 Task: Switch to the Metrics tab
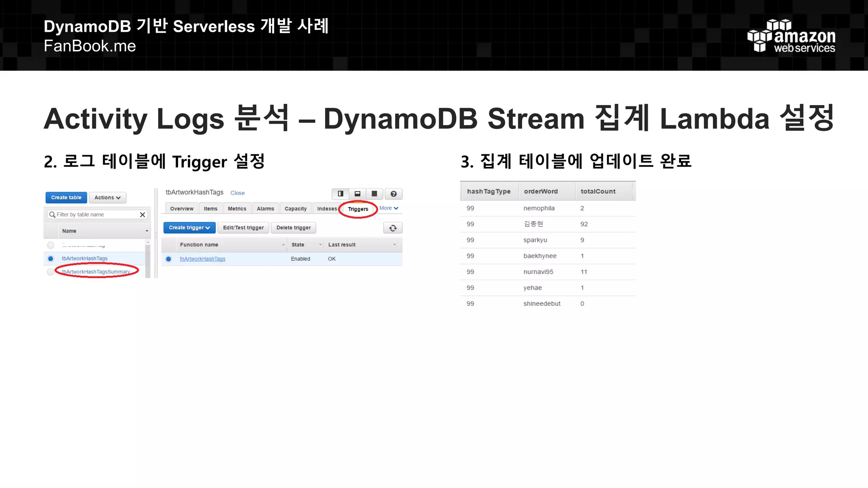pyautogui.click(x=237, y=208)
